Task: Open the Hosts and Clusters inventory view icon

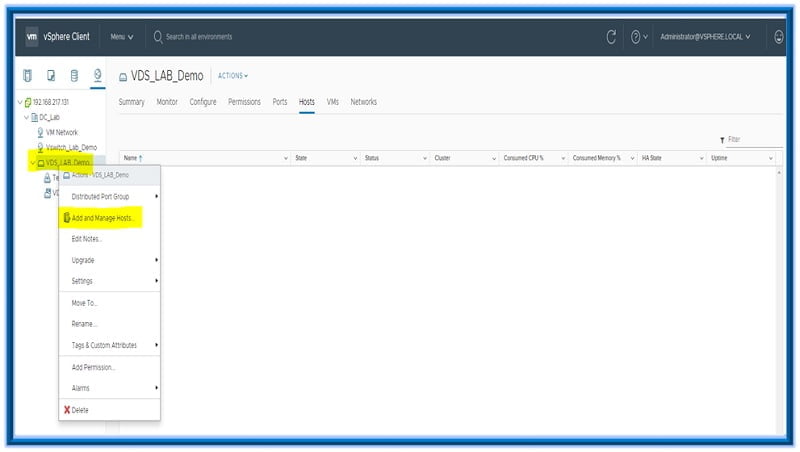Action: 27,76
